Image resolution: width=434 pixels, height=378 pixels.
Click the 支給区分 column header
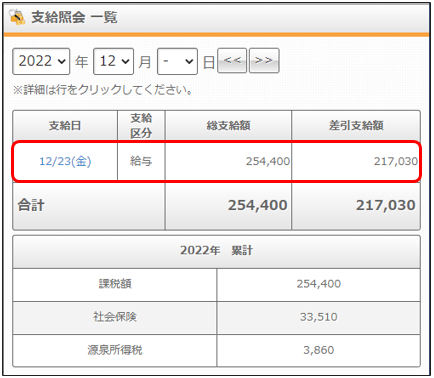coord(141,125)
